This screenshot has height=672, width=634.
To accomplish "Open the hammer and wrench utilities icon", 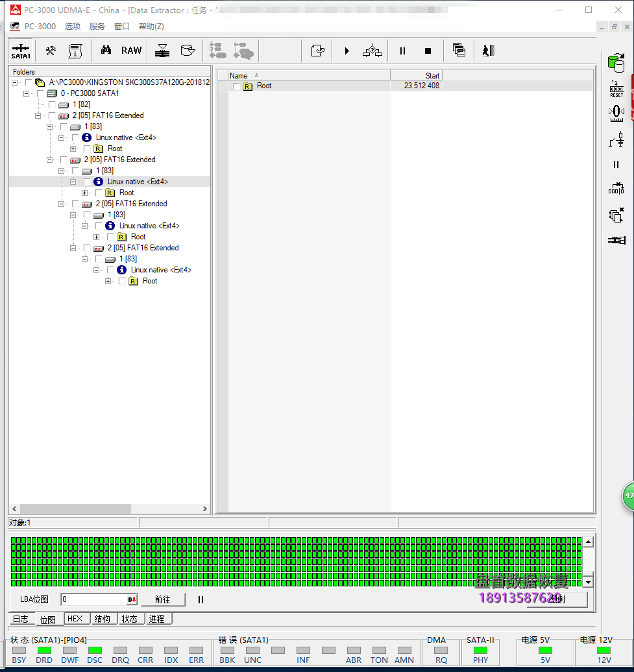I will coord(51,51).
